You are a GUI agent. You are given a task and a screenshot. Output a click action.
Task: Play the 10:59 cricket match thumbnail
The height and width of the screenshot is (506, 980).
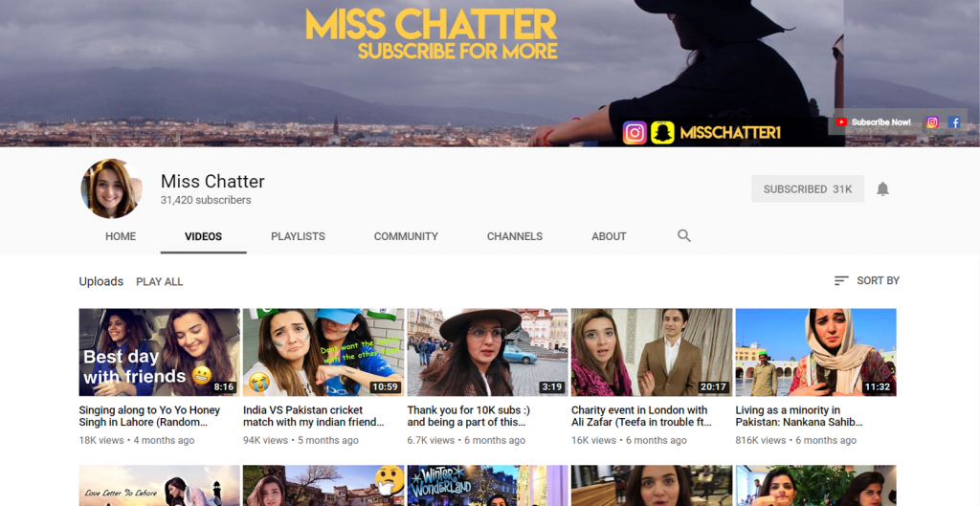click(323, 352)
